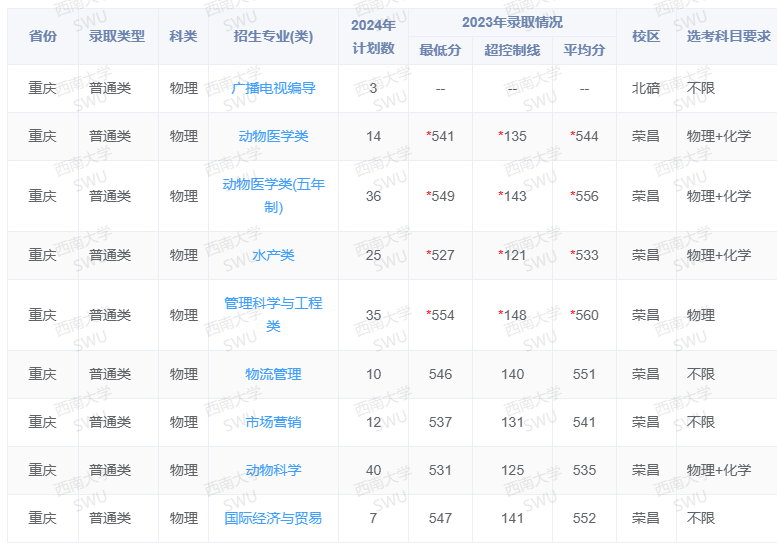This screenshot has width=777, height=543.
Task: Open the 管理科学与工程类 major link
Action: pyautogui.click(x=273, y=315)
